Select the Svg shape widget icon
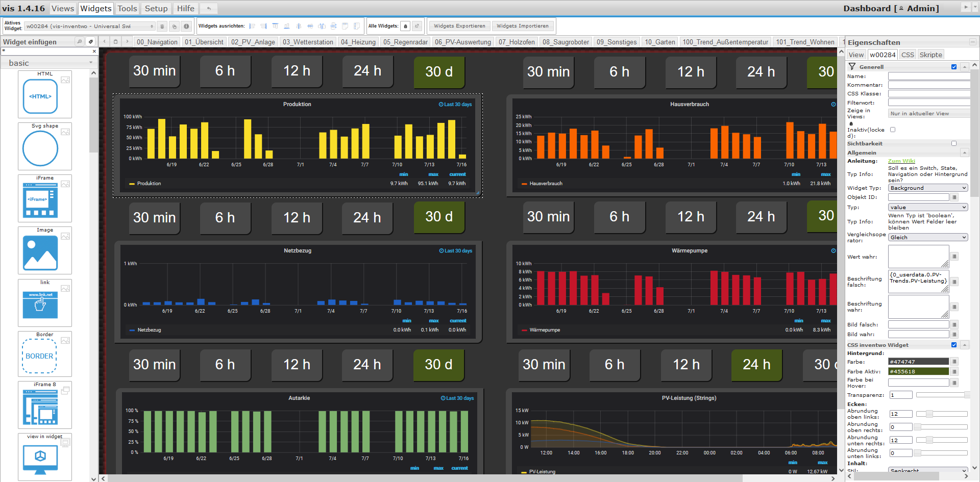The width and height of the screenshot is (980, 482). pyautogui.click(x=45, y=146)
